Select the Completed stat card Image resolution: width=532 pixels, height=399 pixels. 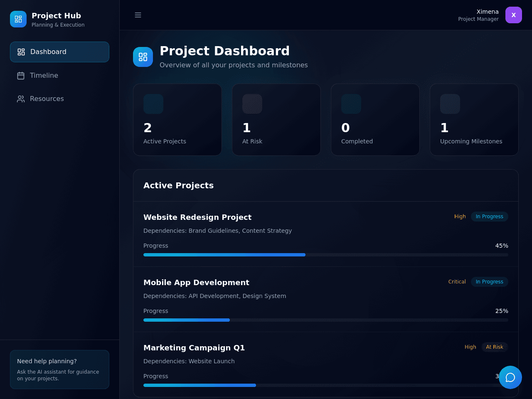(375, 120)
